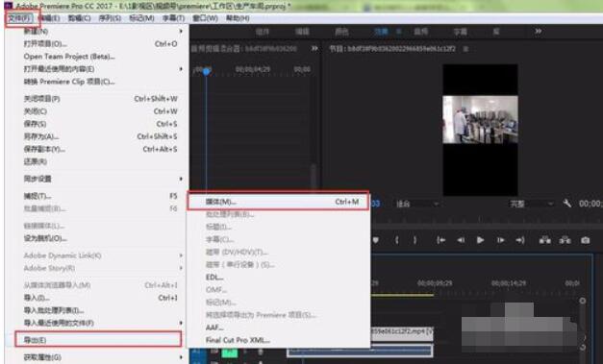Click the Premiere Pro app icon in the title bar
603x364 pixels.
(x=8, y=6)
